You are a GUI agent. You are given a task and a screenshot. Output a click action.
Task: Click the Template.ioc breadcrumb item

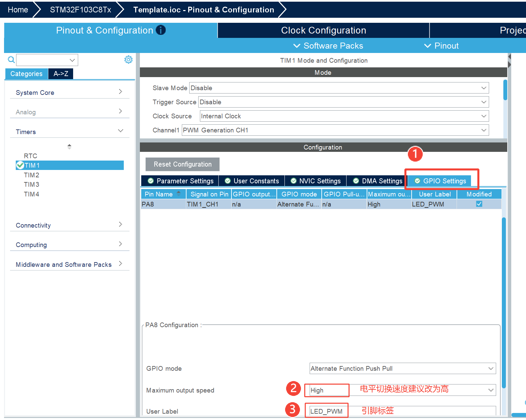coord(204,10)
